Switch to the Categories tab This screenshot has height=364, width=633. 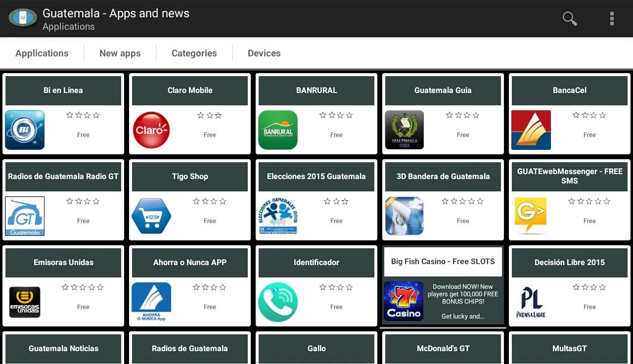point(194,53)
